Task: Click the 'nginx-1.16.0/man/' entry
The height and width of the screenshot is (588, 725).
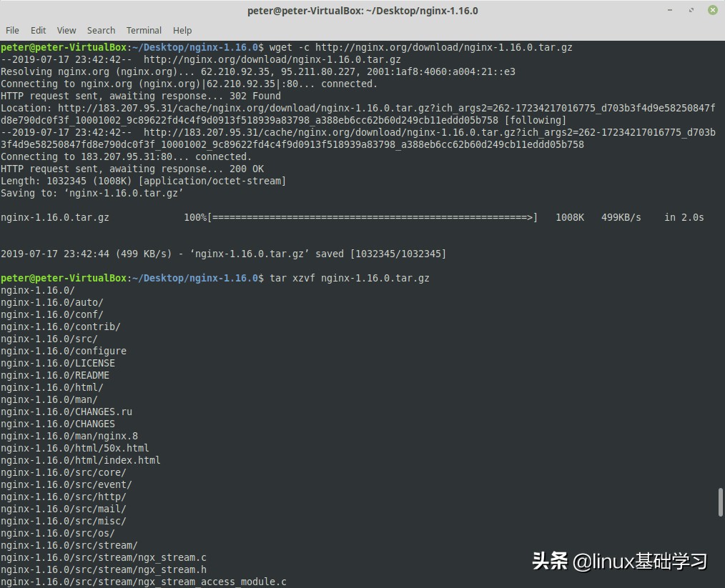Action: coord(49,399)
